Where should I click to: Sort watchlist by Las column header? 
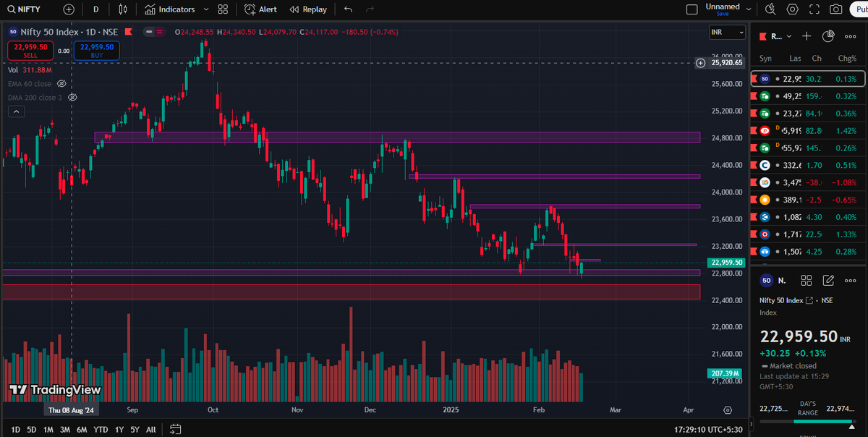click(795, 58)
